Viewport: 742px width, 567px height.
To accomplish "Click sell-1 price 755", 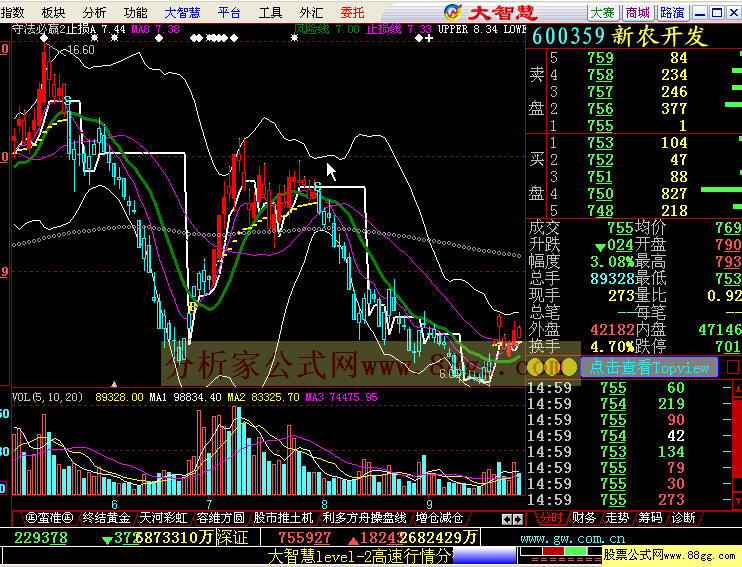I will coord(600,126).
